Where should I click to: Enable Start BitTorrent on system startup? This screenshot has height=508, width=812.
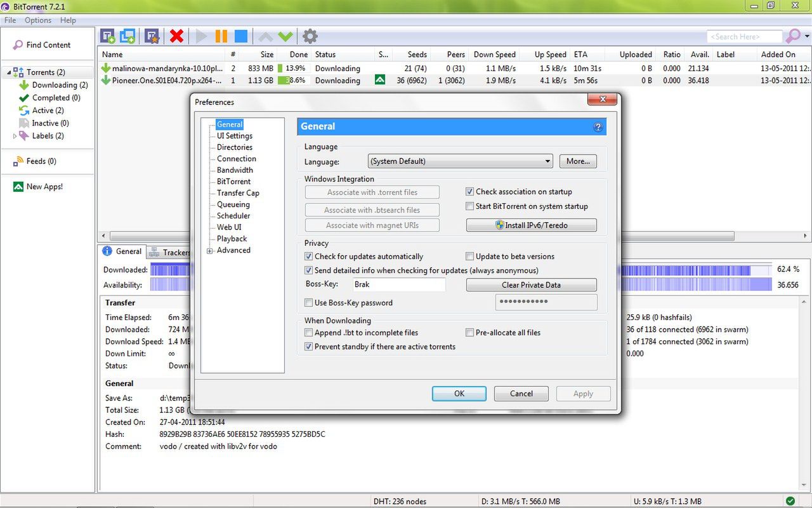pos(470,206)
